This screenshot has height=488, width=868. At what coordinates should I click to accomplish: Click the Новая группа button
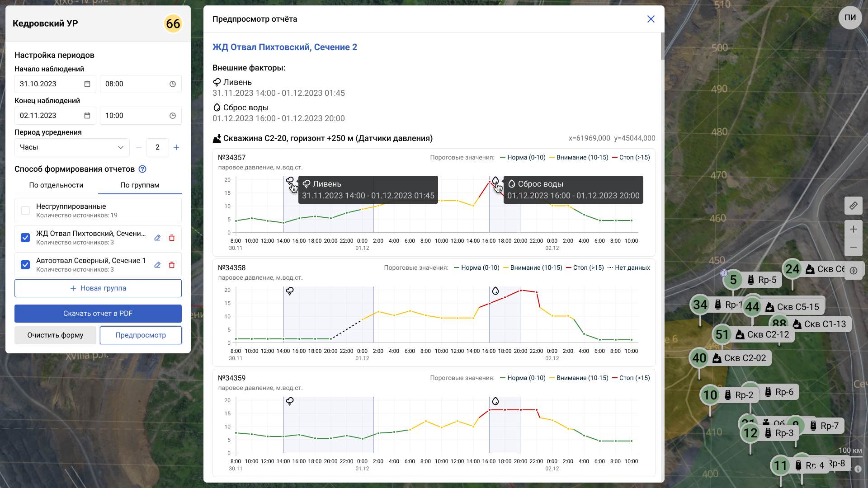[x=98, y=288]
